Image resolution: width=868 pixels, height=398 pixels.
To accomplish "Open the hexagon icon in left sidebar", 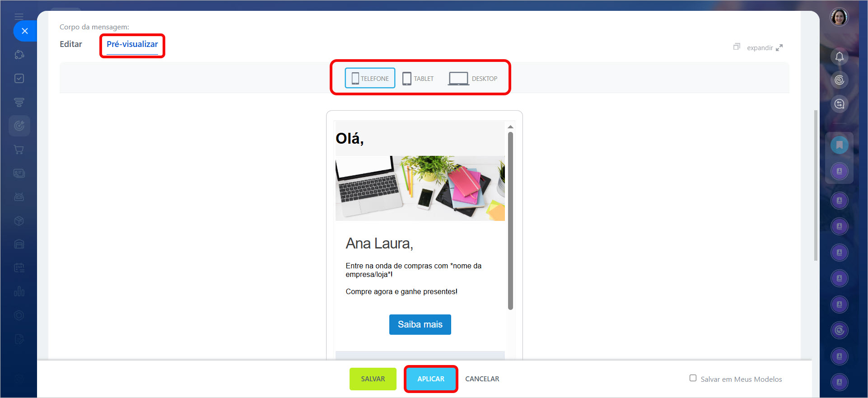I will pyautogui.click(x=19, y=315).
